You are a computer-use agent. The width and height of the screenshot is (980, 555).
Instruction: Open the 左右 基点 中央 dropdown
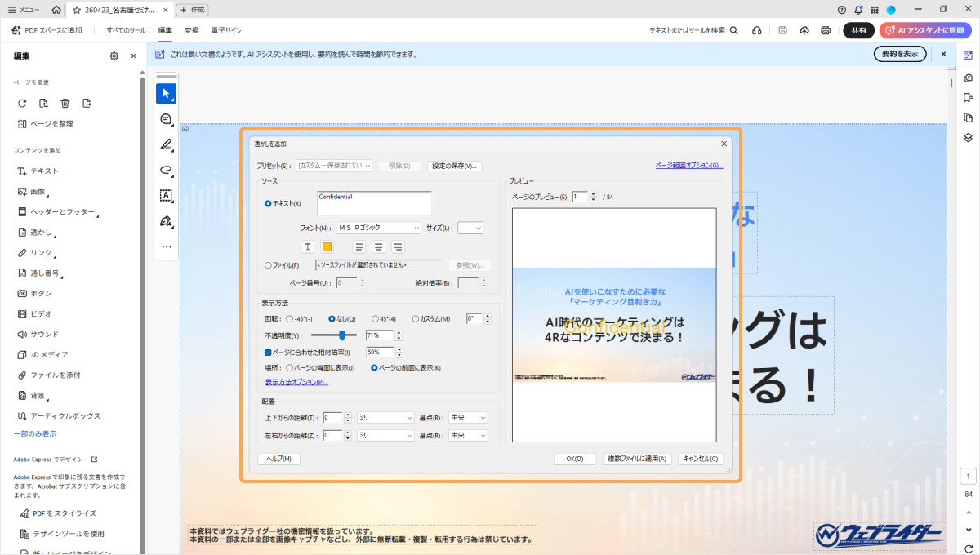pyautogui.click(x=468, y=435)
